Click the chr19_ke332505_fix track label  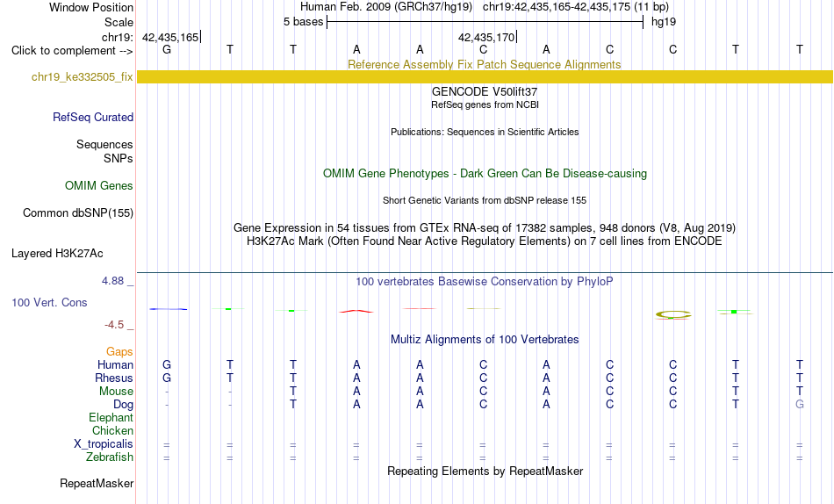[82, 76]
